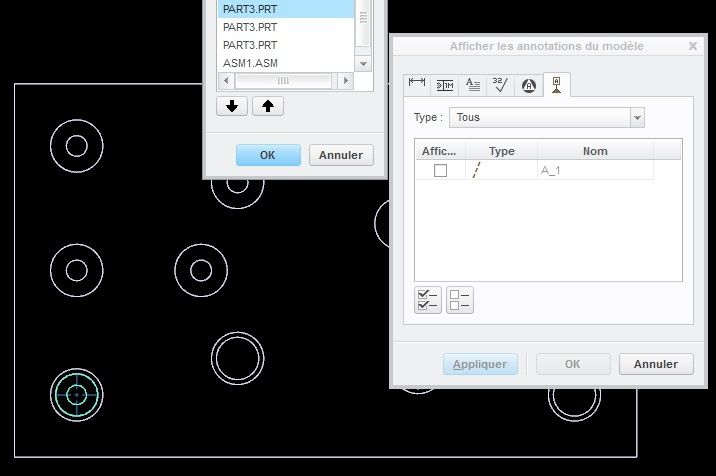
Task: Click the Nom column header
Action: click(595, 151)
